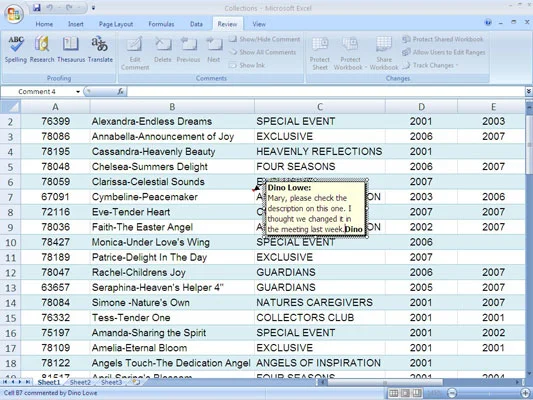Toggle Show/Hide Comment
This screenshot has height=400, width=533.
coord(264,39)
